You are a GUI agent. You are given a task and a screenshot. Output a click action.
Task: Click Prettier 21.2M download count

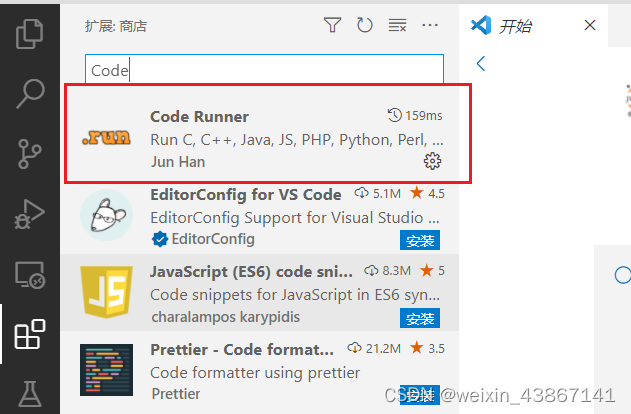point(374,348)
